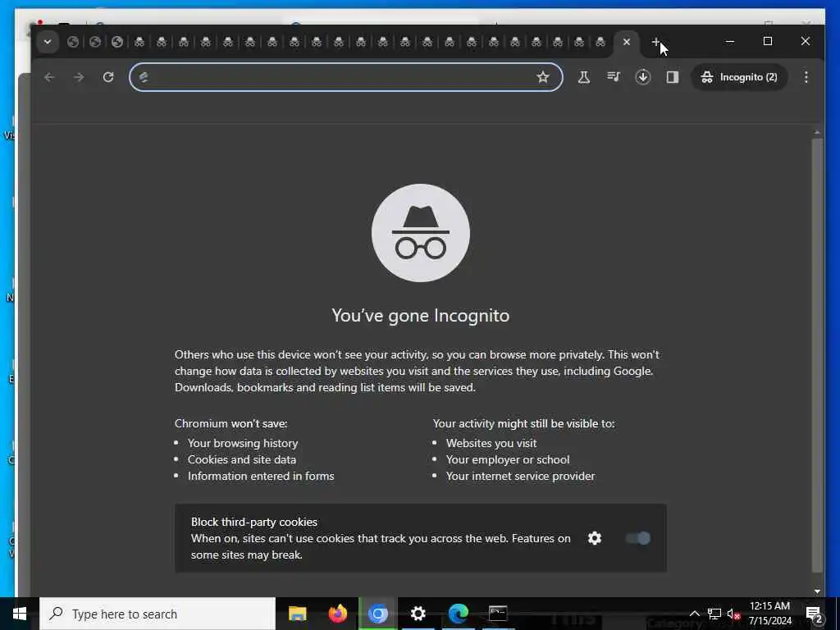
Task: Click the large Incognito hat logo
Action: tap(421, 233)
